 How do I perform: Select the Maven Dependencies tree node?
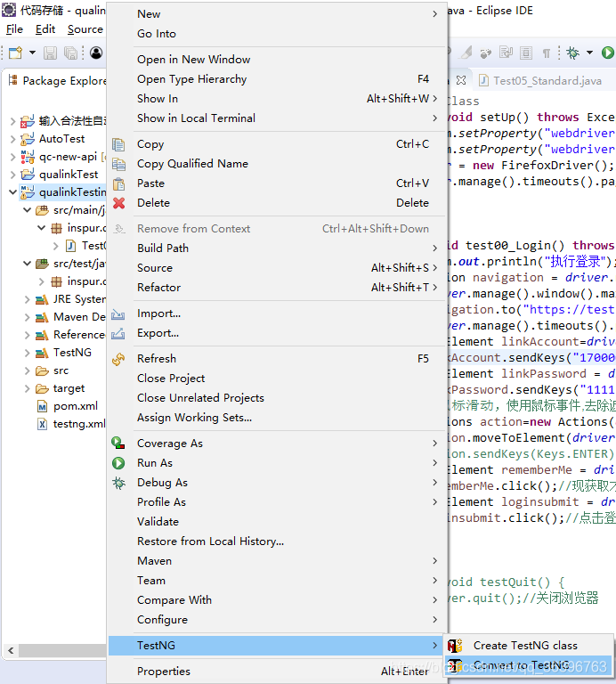click(79, 317)
